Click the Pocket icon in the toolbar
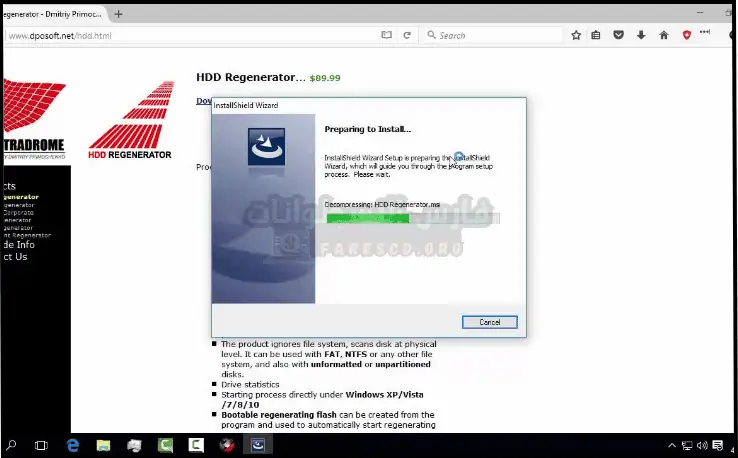 [618, 35]
